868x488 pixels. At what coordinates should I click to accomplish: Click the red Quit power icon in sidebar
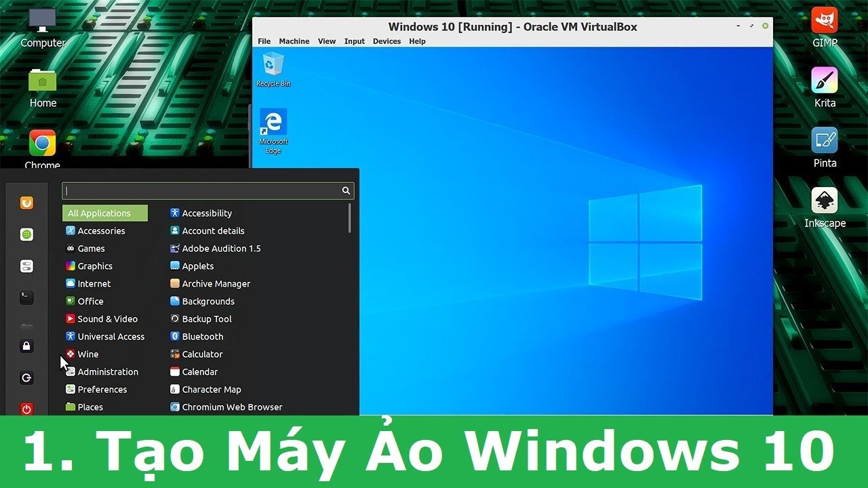26,409
